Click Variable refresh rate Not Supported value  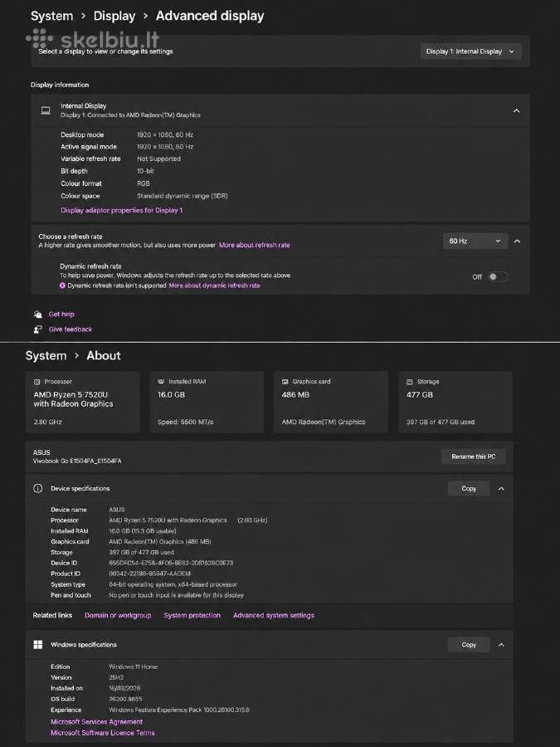158,159
